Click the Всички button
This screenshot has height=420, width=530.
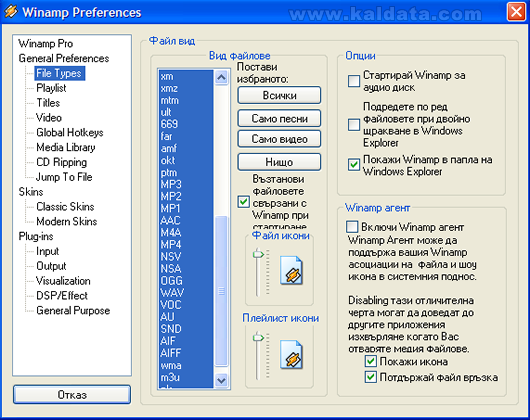pyautogui.click(x=279, y=95)
